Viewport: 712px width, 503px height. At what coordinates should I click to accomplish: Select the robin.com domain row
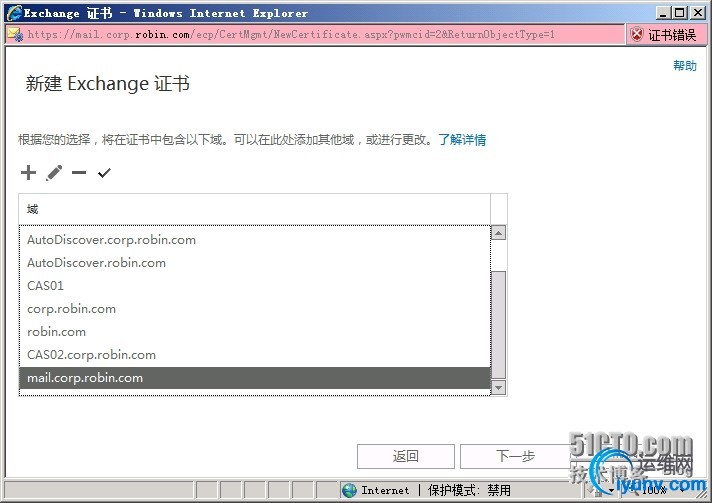tap(255, 331)
